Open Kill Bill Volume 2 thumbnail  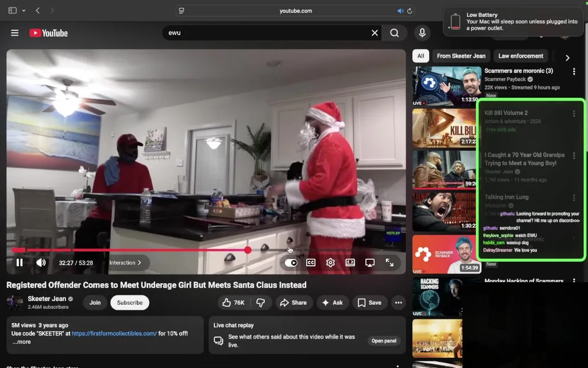(445, 128)
